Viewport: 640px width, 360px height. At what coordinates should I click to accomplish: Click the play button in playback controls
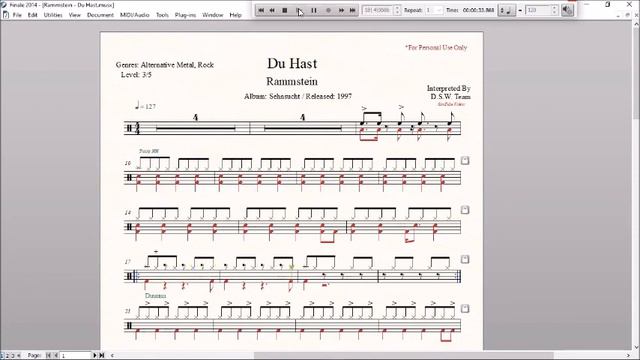tap(299, 10)
